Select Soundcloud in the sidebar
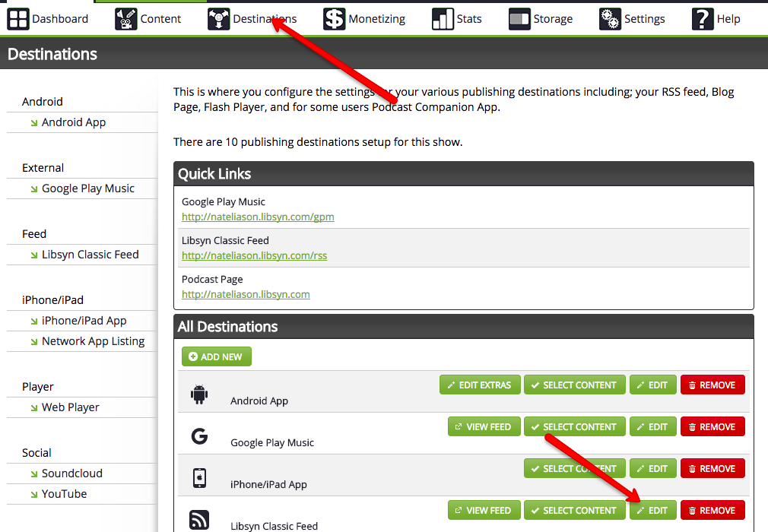The height and width of the screenshot is (532, 768). click(72, 473)
